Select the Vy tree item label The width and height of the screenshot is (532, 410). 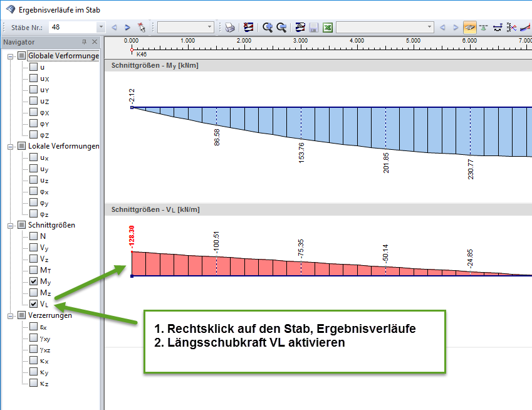(x=44, y=248)
